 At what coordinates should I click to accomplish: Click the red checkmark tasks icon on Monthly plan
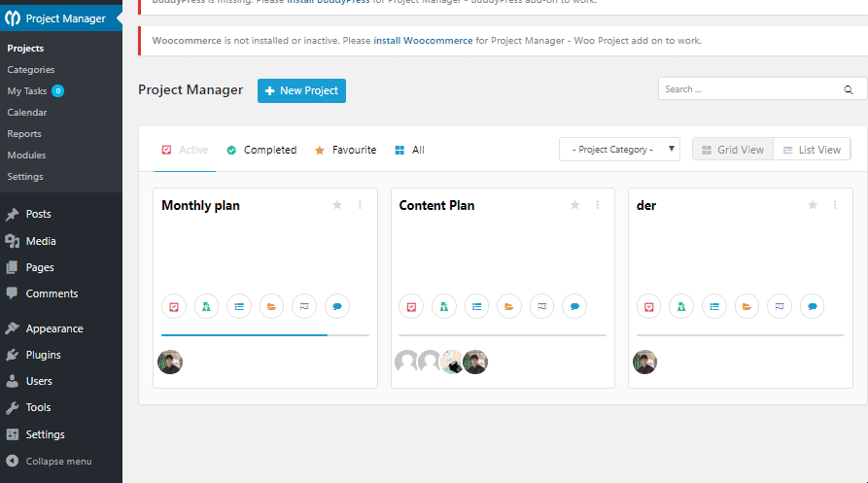(174, 306)
